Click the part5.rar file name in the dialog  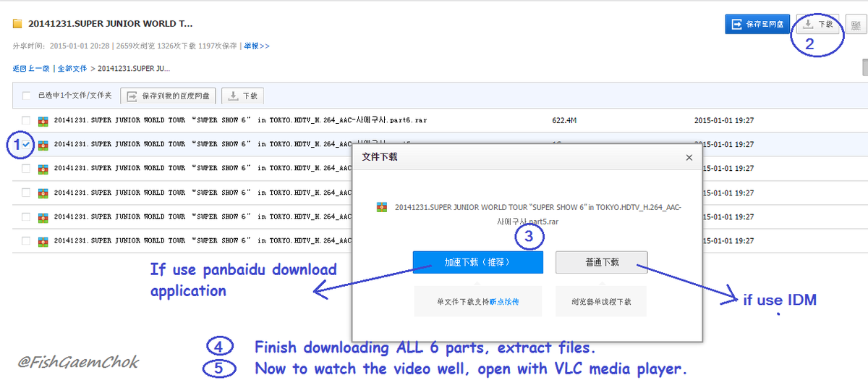coord(537,214)
